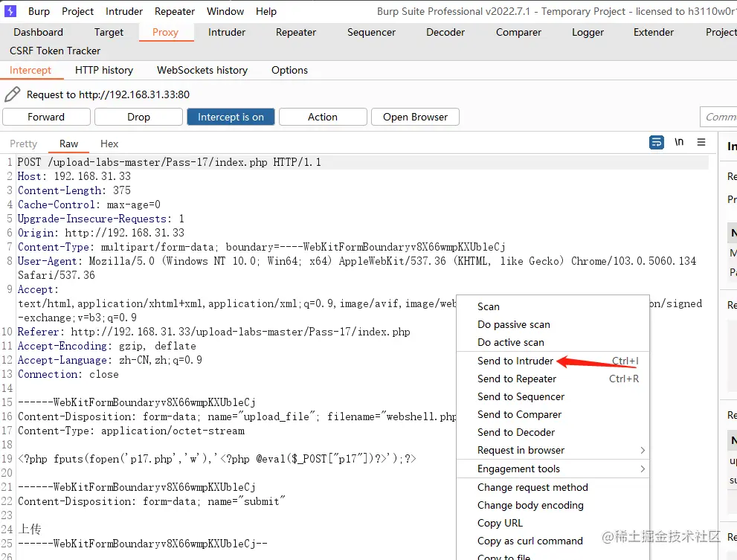The width and height of the screenshot is (737, 560).
Task: Select the Intercept sub-tab
Action: tap(30, 70)
